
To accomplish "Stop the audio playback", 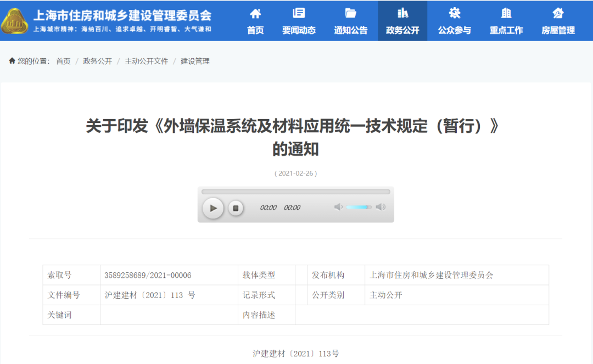I will point(237,209).
